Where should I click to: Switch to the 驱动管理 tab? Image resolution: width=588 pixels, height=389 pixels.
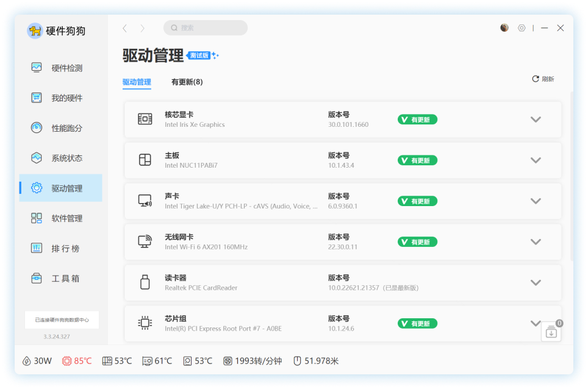137,82
